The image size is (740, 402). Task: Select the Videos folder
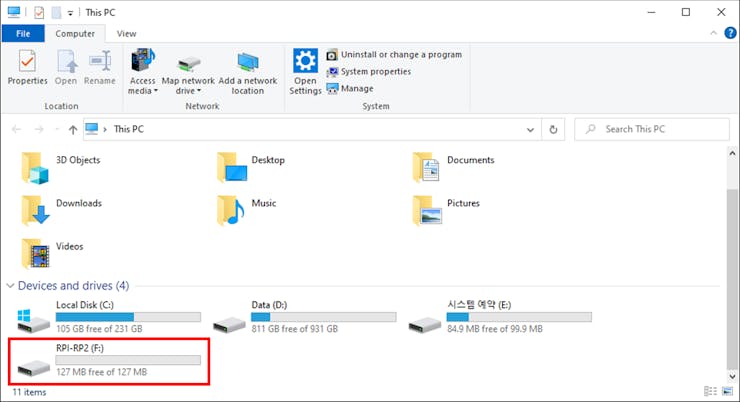(x=52, y=254)
